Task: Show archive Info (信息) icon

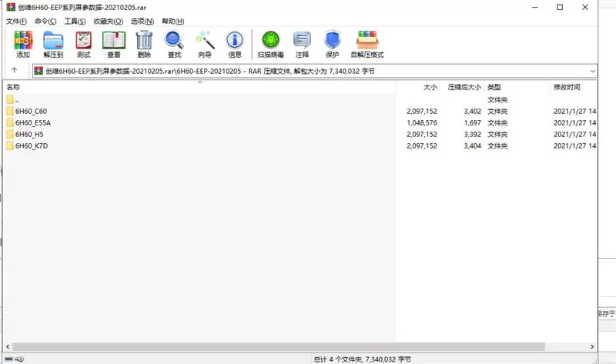Action: 235,40
